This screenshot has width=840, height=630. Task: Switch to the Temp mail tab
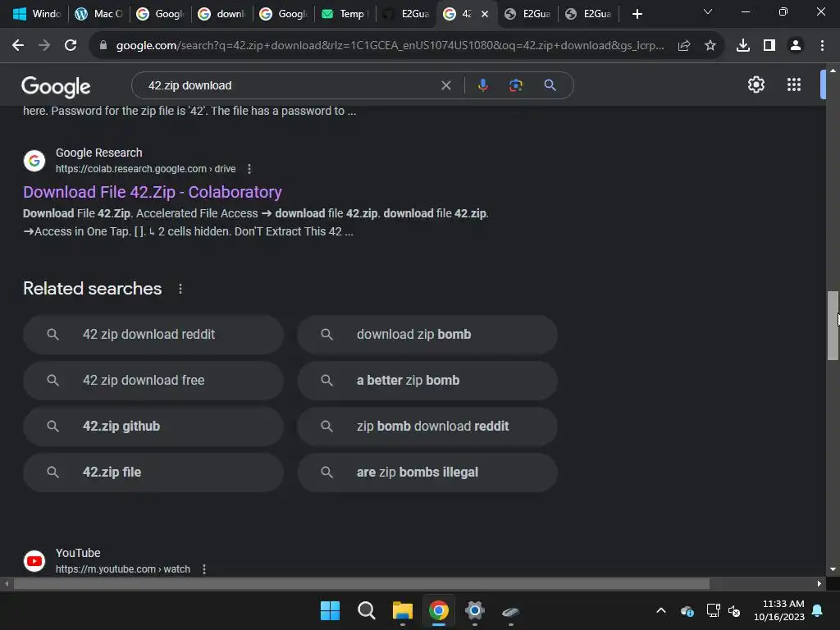point(345,14)
